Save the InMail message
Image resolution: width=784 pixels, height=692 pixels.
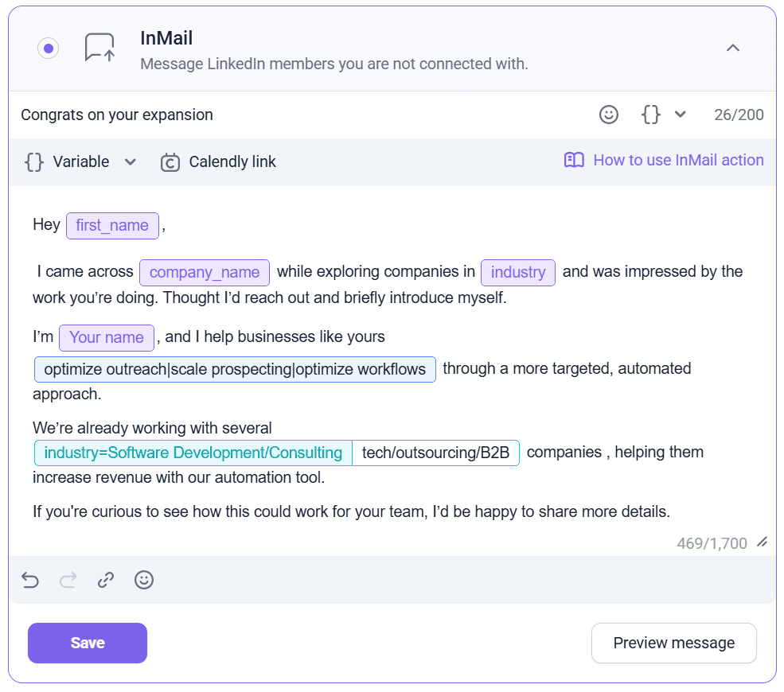pos(88,643)
